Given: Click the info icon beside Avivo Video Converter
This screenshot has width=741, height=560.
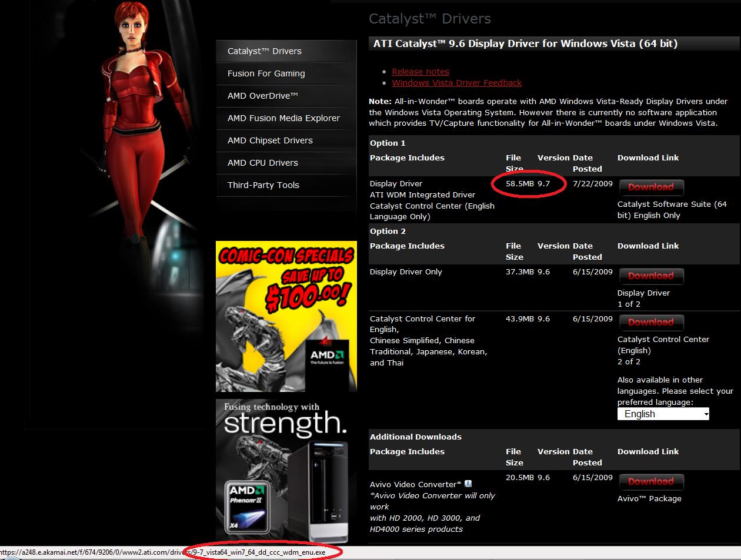Looking at the screenshot, I should click(468, 484).
